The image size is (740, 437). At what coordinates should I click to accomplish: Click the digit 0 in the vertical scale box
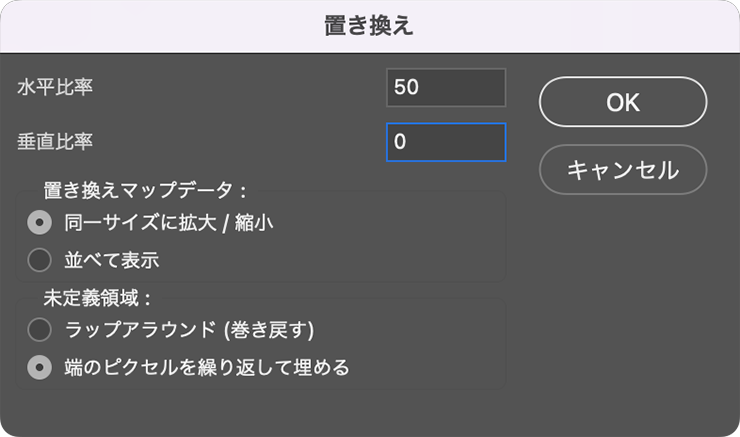point(400,142)
